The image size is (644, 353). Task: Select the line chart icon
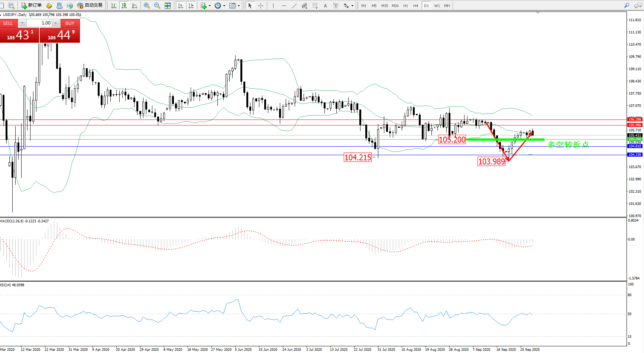[x=135, y=6]
